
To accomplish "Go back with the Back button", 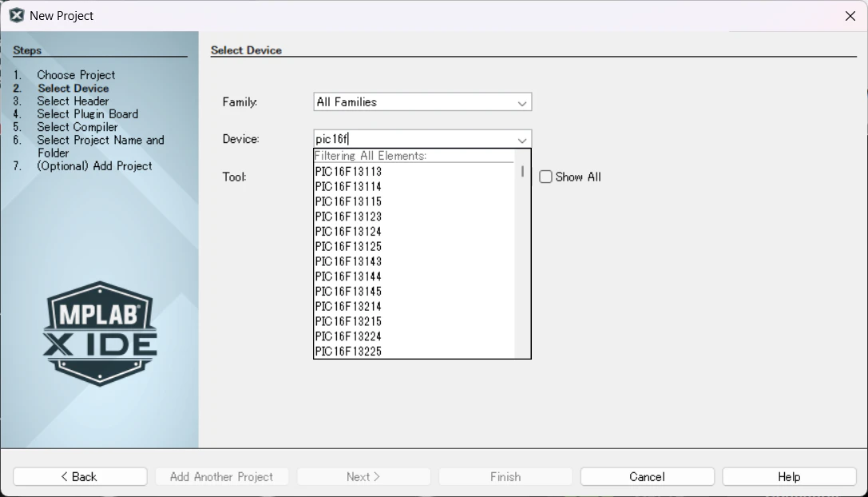I will pos(81,476).
